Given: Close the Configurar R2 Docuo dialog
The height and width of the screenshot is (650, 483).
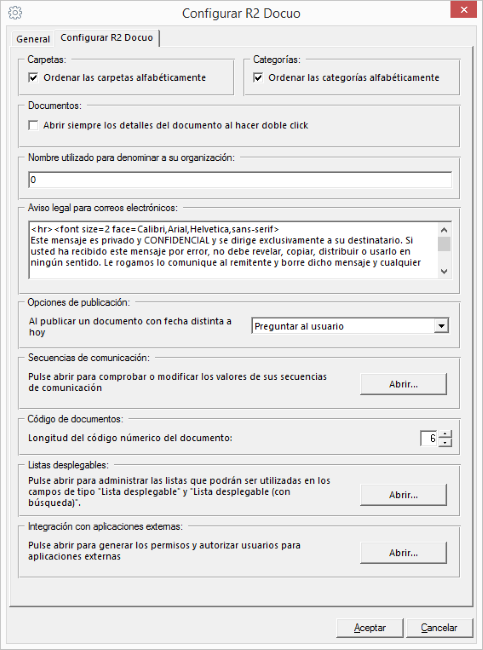Looking at the screenshot, I should point(464,10).
